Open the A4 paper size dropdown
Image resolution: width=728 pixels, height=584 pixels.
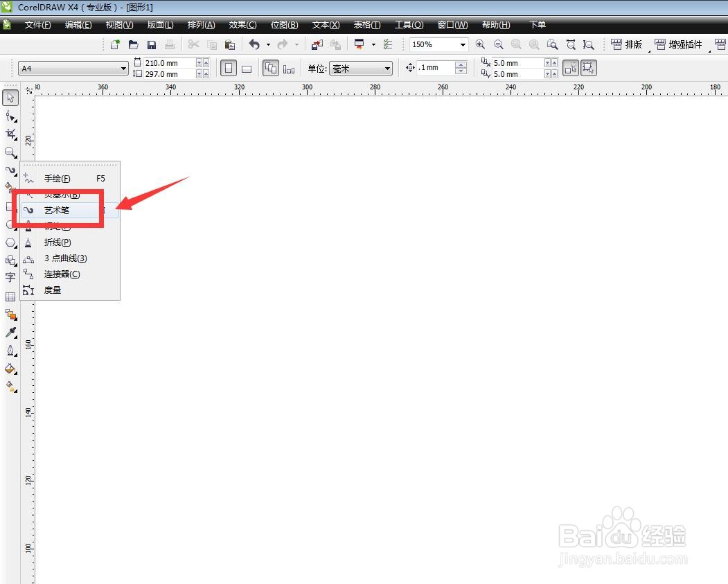coord(123,69)
